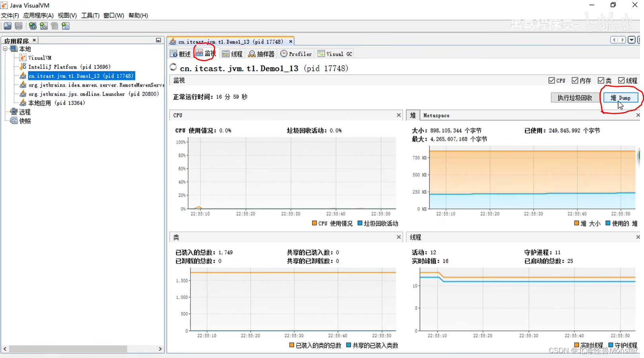Click the blue 使用的 堆 legend swatch
The height and width of the screenshot is (358, 644).
click(x=608, y=223)
